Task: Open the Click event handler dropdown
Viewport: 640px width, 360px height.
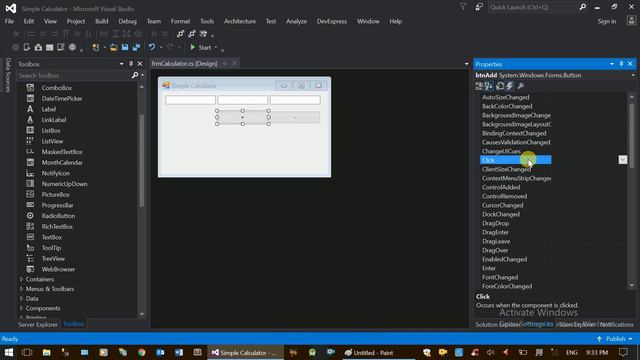Action: tap(622, 160)
